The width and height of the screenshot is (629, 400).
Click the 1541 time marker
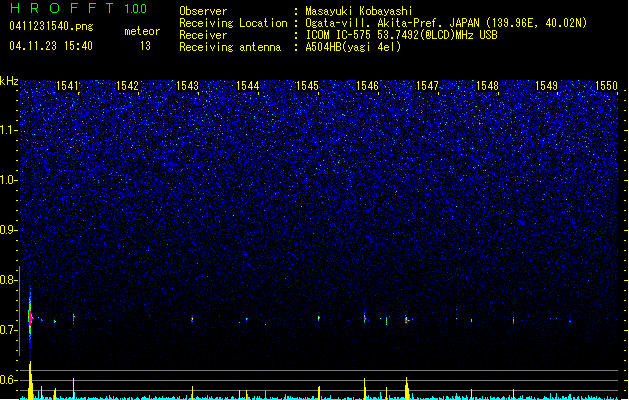[x=67, y=86]
